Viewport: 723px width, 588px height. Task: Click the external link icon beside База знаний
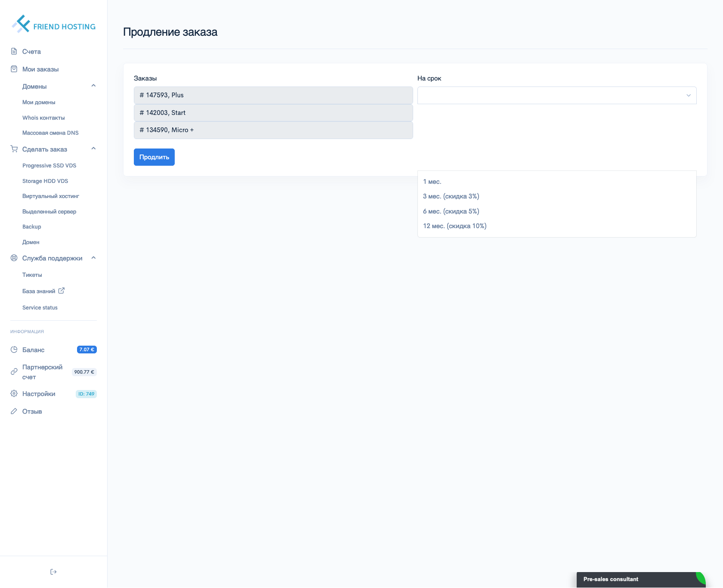tap(62, 291)
